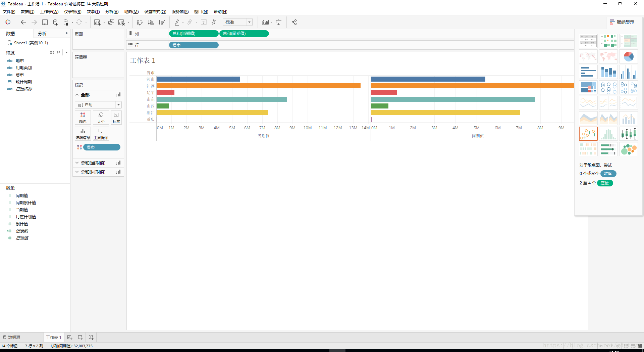Screen dimensions: 644x352
Task: Click the new story icon in bottom bar
Action: (x=91, y=337)
